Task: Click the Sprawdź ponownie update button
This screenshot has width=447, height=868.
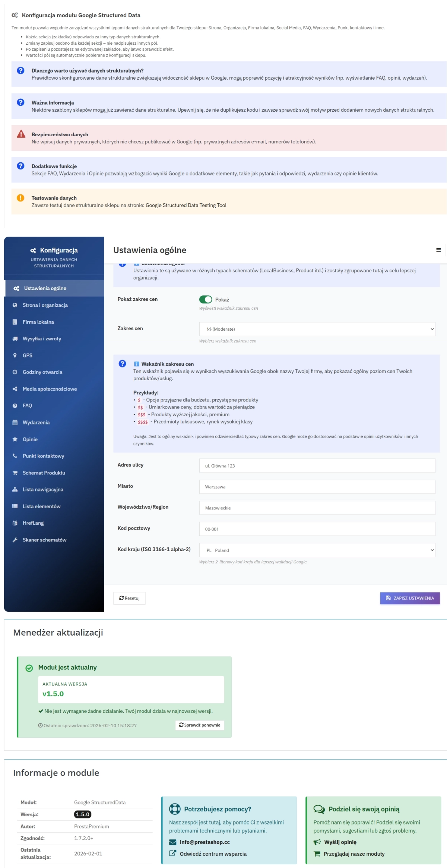Action: (x=200, y=725)
